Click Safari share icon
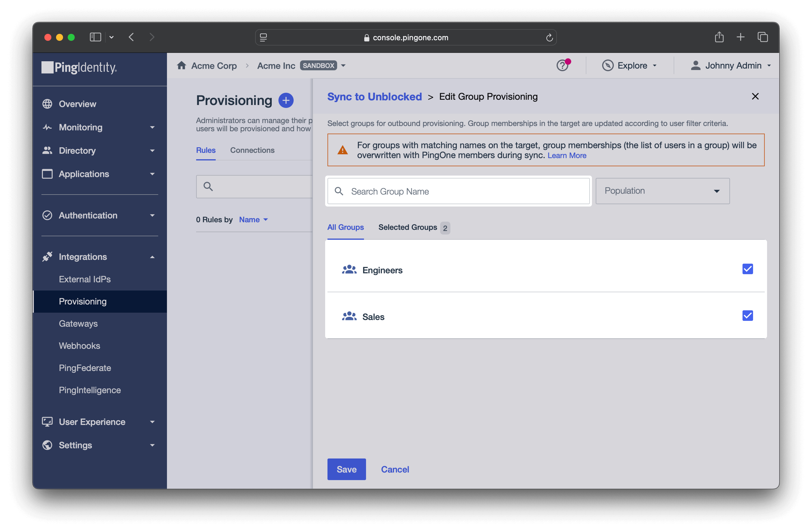This screenshot has width=812, height=532. click(x=719, y=37)
